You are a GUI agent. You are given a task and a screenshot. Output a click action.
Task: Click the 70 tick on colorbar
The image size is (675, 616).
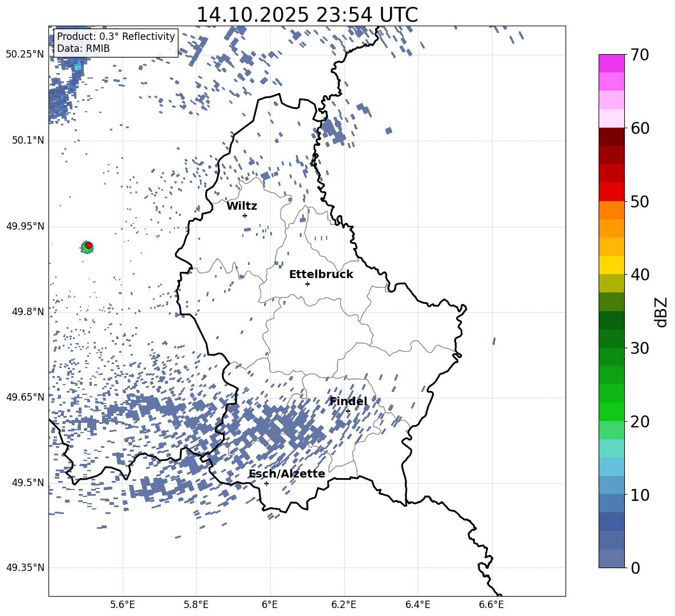[640, 55]
